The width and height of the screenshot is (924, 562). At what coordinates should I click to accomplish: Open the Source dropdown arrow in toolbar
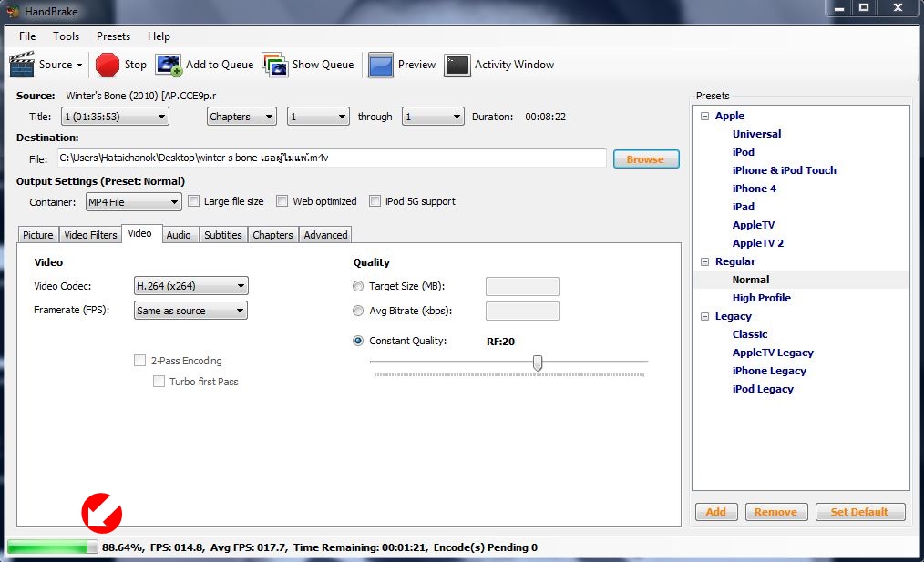click(x=79, y=65)
